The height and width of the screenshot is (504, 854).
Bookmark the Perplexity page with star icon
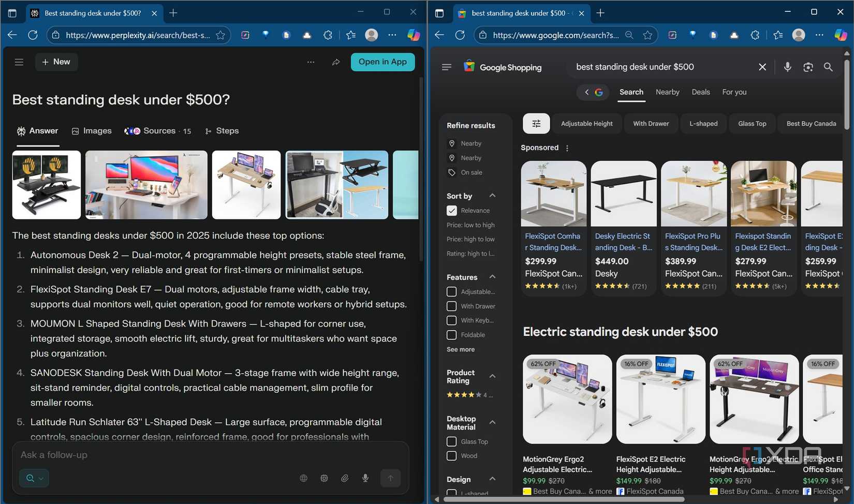click(x=220, y=35)
